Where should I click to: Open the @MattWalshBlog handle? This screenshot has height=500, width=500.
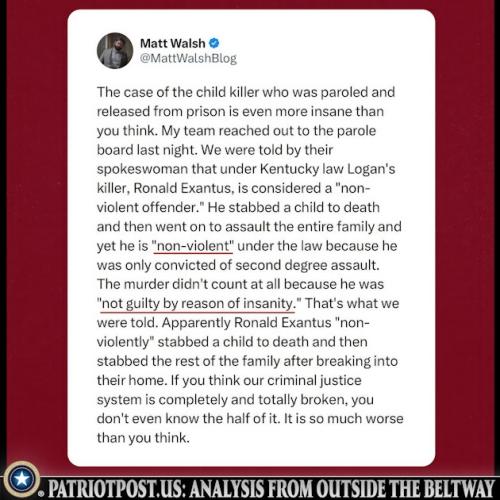[x=188, y=58]
